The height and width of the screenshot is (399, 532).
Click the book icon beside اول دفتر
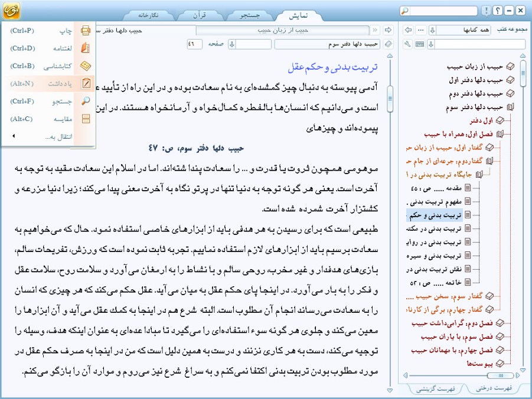[x=500, y=120]
